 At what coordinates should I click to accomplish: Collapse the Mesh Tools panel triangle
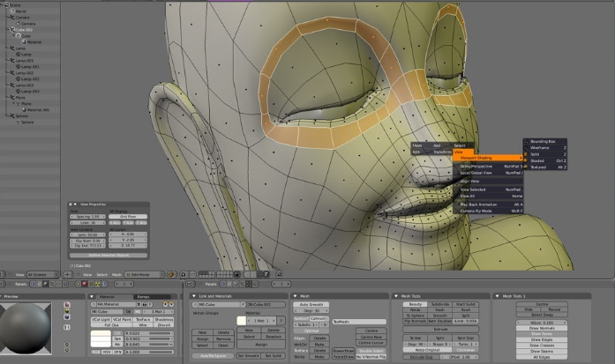(396, 296)
